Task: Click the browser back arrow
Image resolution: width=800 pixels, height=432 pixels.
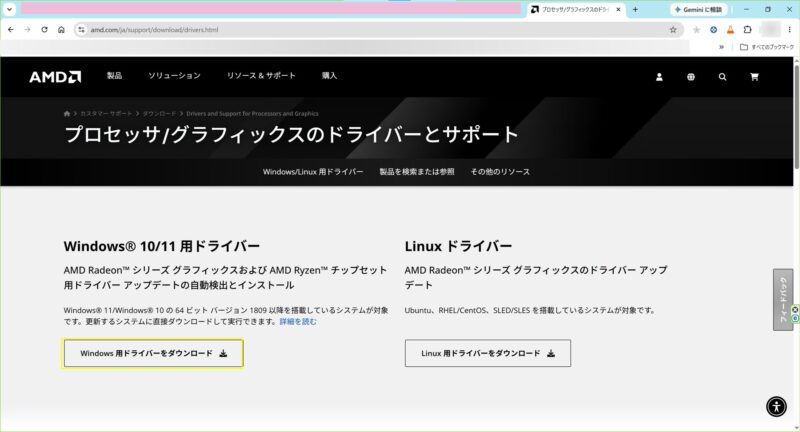Action: coord(11,30)
